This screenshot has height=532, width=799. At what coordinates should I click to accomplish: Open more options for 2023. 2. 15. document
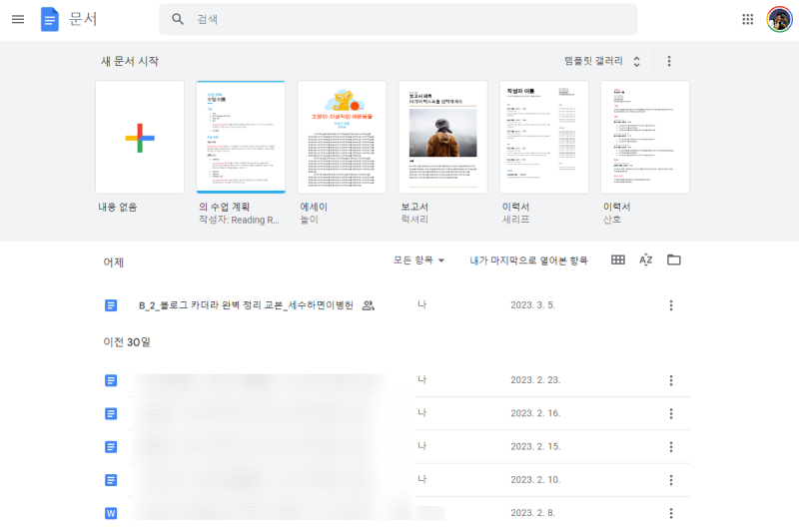point(671,446)
